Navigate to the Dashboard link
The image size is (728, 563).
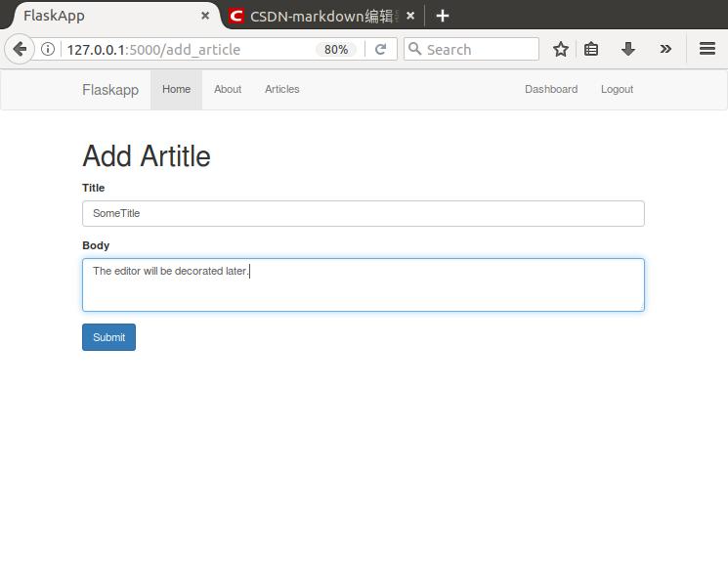tap(551, 89)
